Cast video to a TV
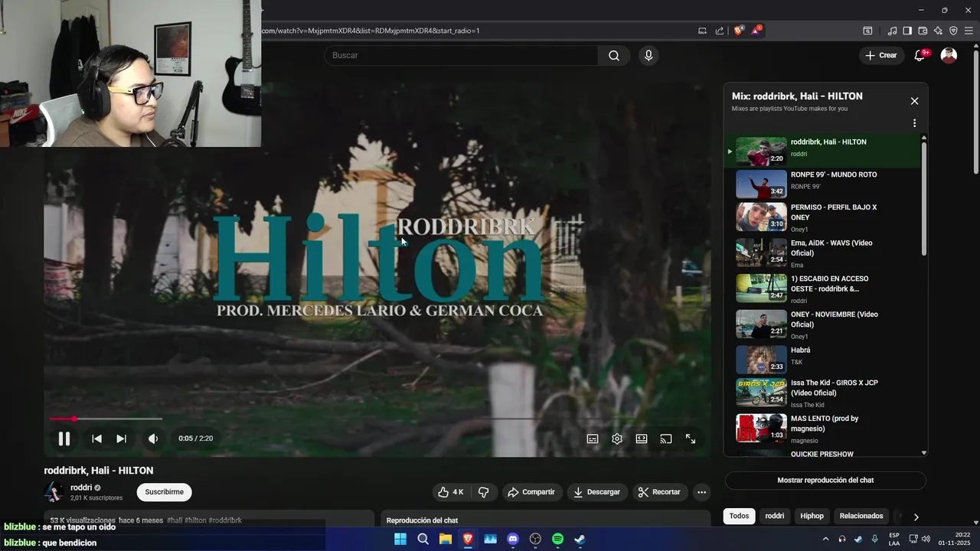 [666, 439]
